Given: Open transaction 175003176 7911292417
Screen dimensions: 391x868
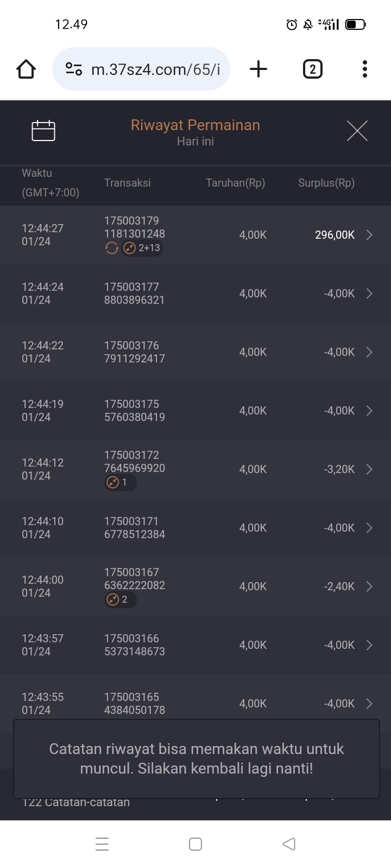Looking at the screenshot, I should [135, 352].
